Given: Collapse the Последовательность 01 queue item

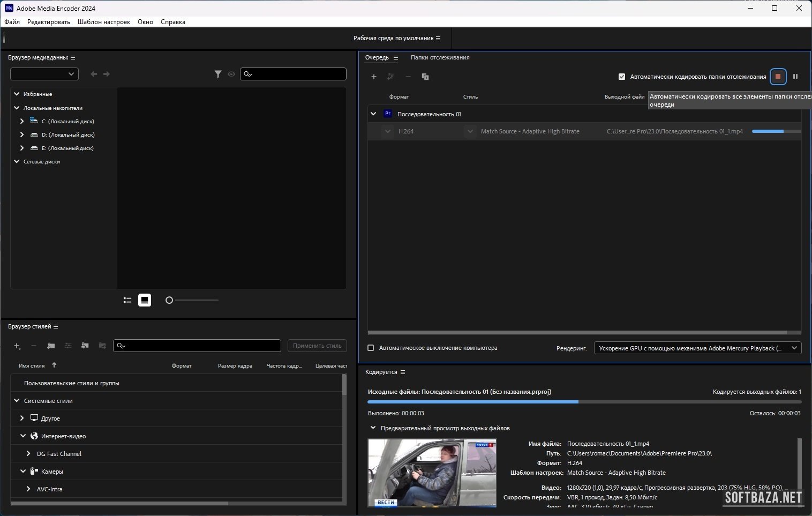Looking at the screenshot, I should [x=373, y=114].
